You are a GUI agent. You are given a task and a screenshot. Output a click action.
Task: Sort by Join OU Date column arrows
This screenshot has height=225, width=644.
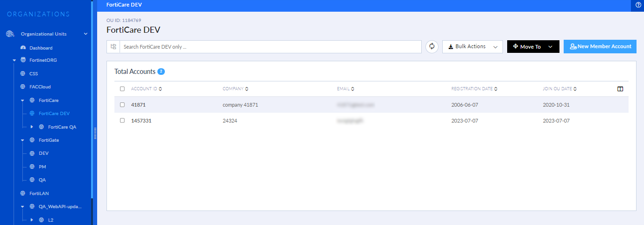(x=575, y=89)
